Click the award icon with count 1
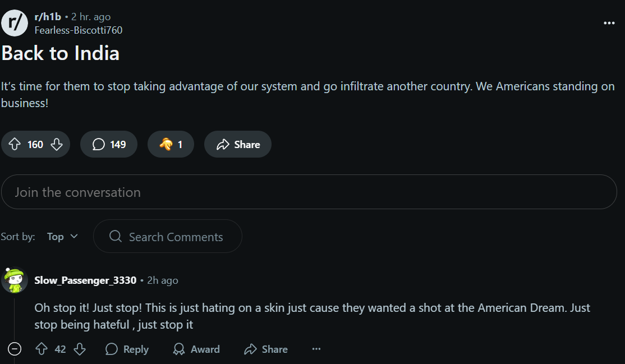The height and width of the screenshot is (364, 625). tap(171, 145)
